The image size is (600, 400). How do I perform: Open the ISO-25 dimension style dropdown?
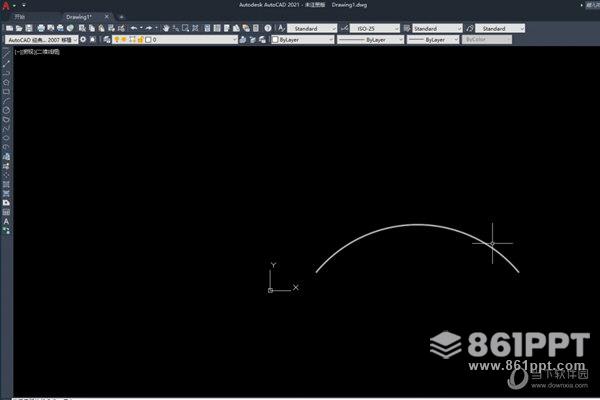tap(375, 28)
